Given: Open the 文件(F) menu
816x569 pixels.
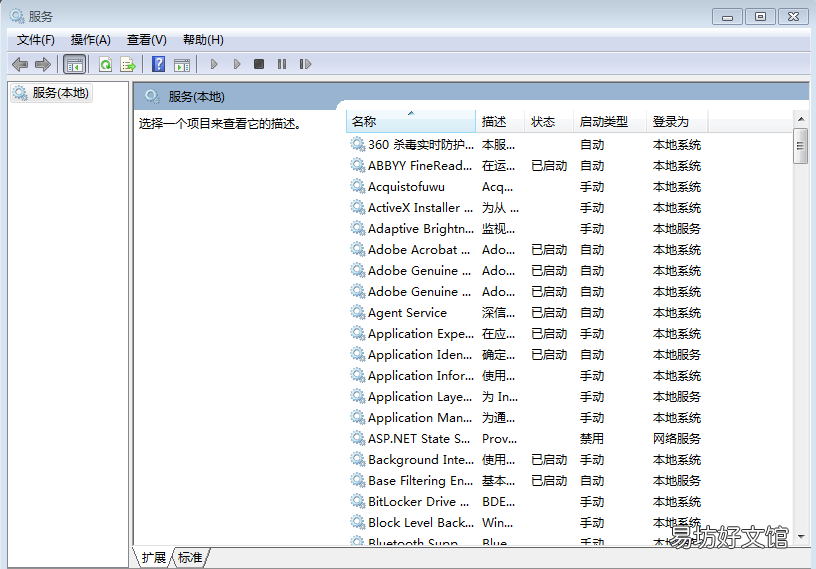Looking at the screenshot, I should coord(35,40).
